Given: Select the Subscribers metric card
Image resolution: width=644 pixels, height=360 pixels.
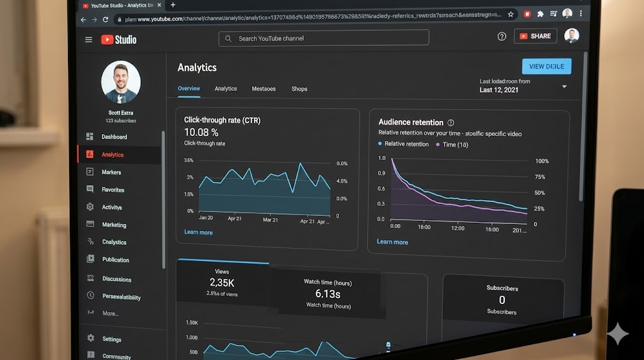Looking at the screenshot, I should click(502, 300).
